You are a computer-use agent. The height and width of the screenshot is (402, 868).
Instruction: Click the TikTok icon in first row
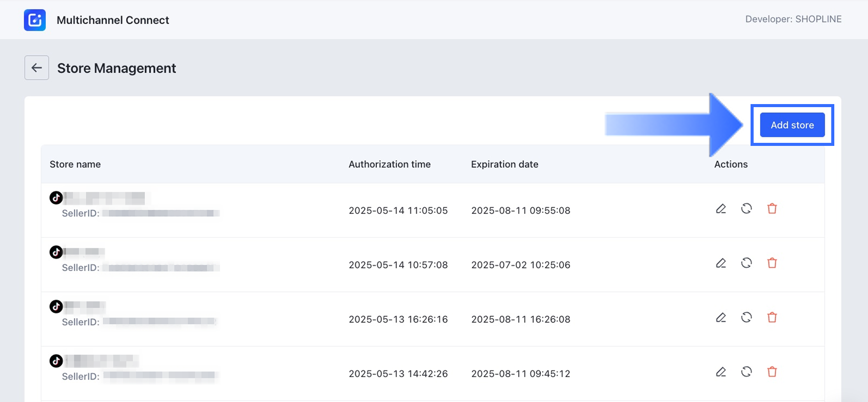[x=56, y=197]
